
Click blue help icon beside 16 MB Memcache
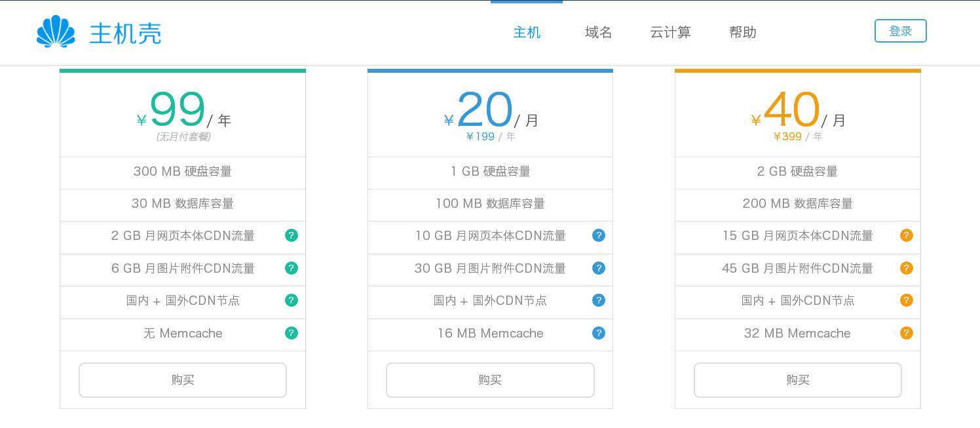tap(599, 333)
